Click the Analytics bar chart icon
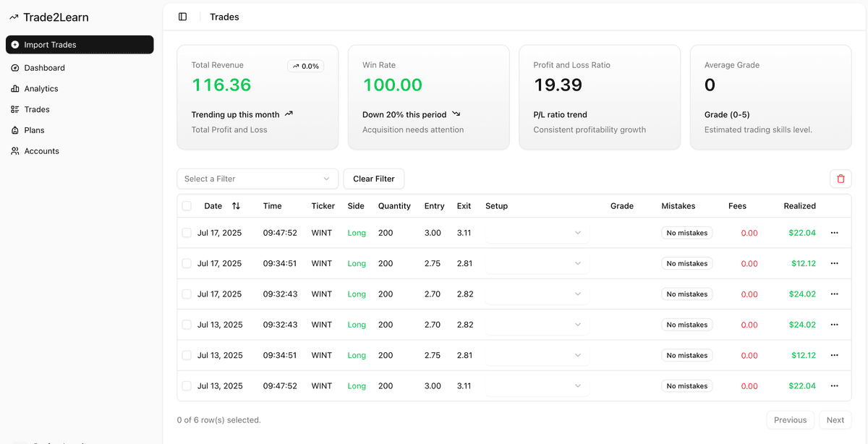The width and height of the screenshot is (868, 444). (x=15, y=89)
